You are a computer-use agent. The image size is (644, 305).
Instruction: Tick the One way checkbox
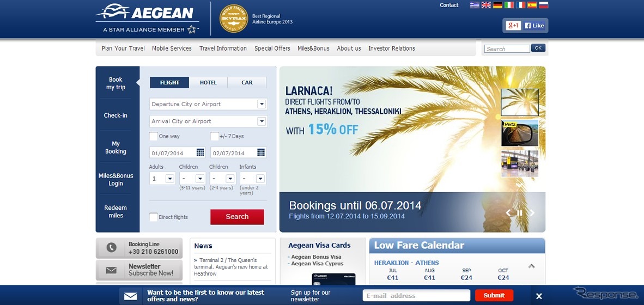coord(154,136)
